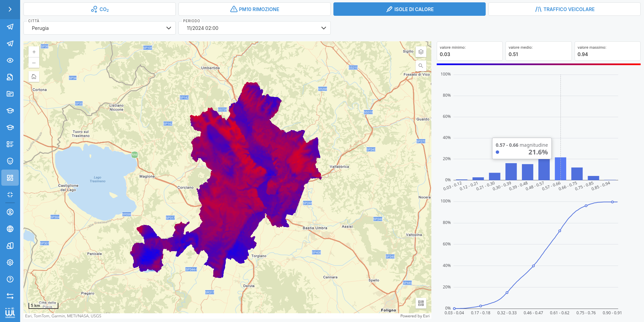Click the eye icon in sidebar
This screenshot has width=644, height=322.
pos(10,60)
